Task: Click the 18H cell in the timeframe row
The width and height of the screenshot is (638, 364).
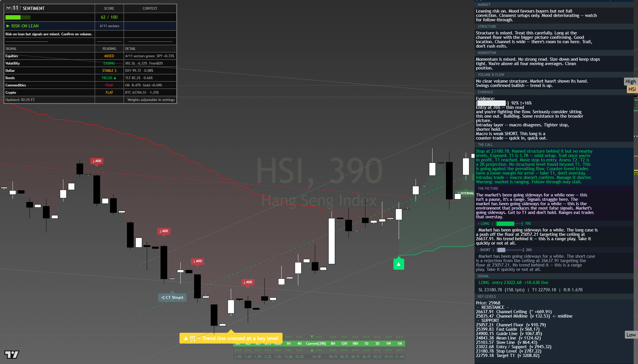Action: 355,344
